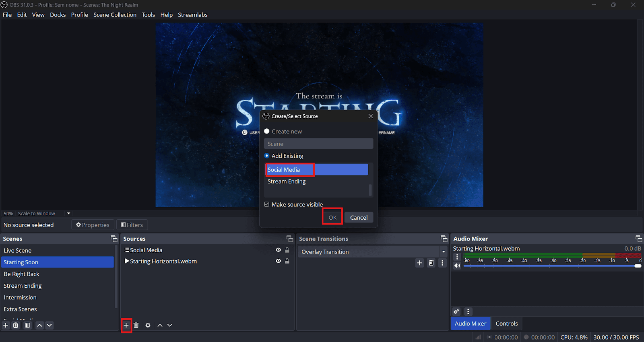
Task: Choose Social Media in existing sources list
Action: [x=317, y=170]
